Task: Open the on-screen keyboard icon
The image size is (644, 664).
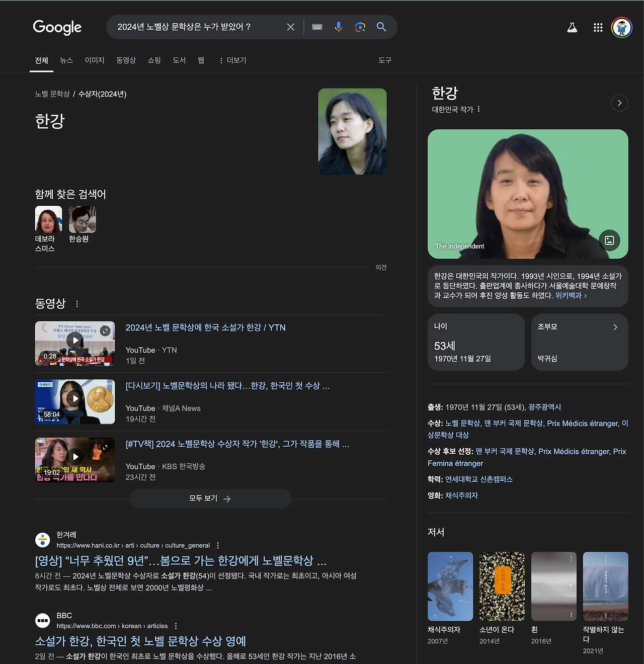Action: pyautogui.click(x=316, y=27)
